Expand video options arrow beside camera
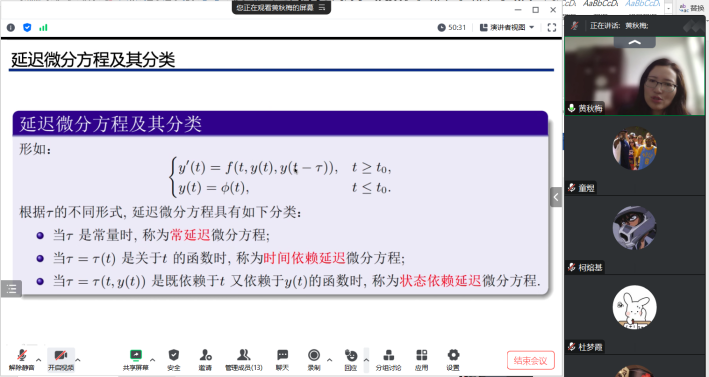Screen dimensions: 709x377 (x=78, y=360)
